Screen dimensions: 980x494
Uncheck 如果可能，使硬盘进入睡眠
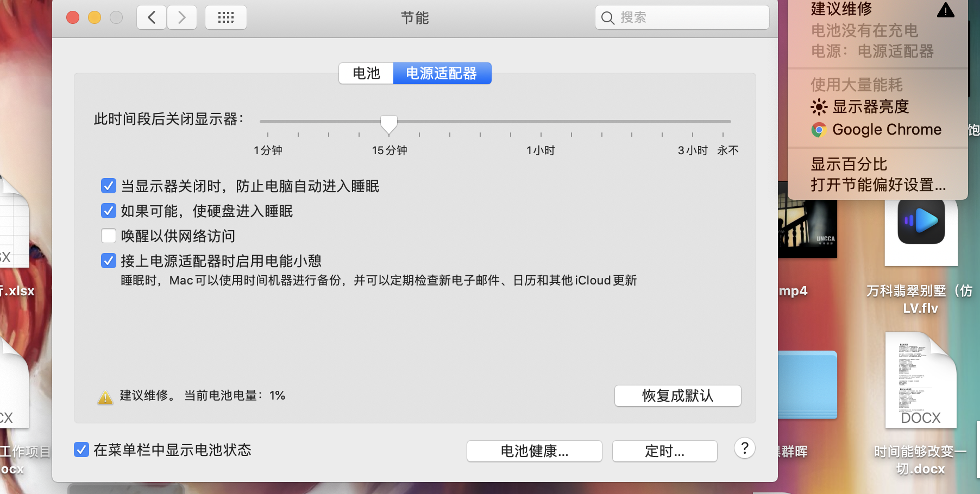(109, 211)
